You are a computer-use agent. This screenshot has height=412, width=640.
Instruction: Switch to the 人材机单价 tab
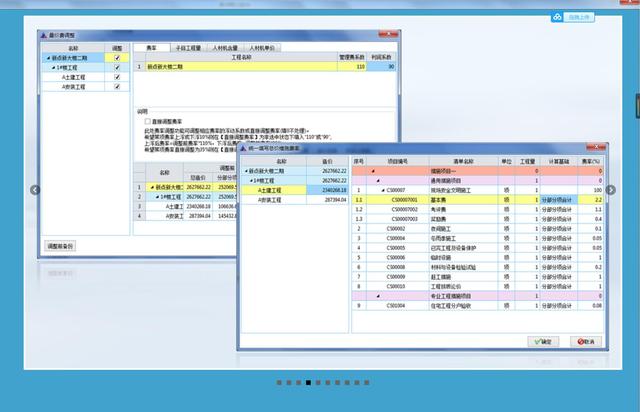pyautogui.click(x=262, y=48)
